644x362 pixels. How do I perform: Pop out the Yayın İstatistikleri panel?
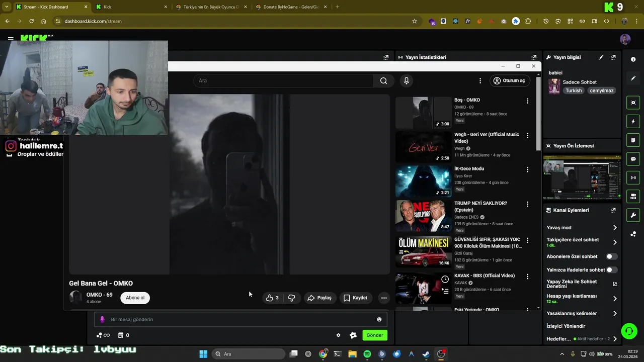(534, 57)
